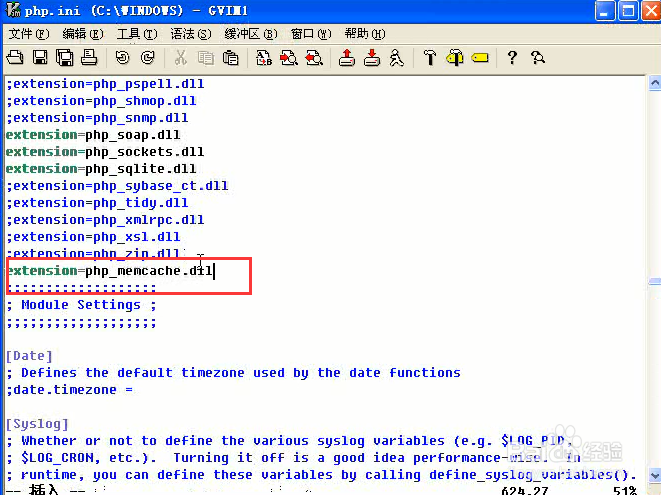Click the '$LOG_CRON, etc.' comment line
The height and width of the screenshot is (495, 661).
(293, 457)
